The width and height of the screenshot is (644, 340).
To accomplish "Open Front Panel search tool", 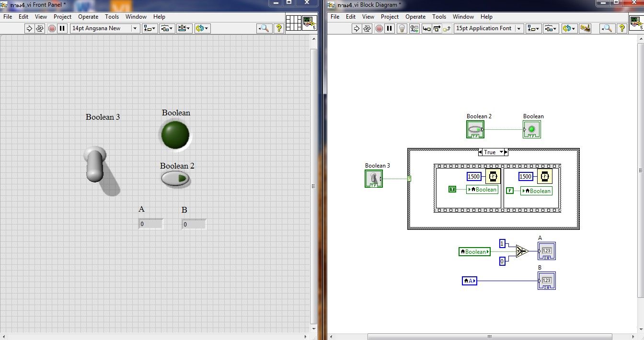I will pos(264,28).
